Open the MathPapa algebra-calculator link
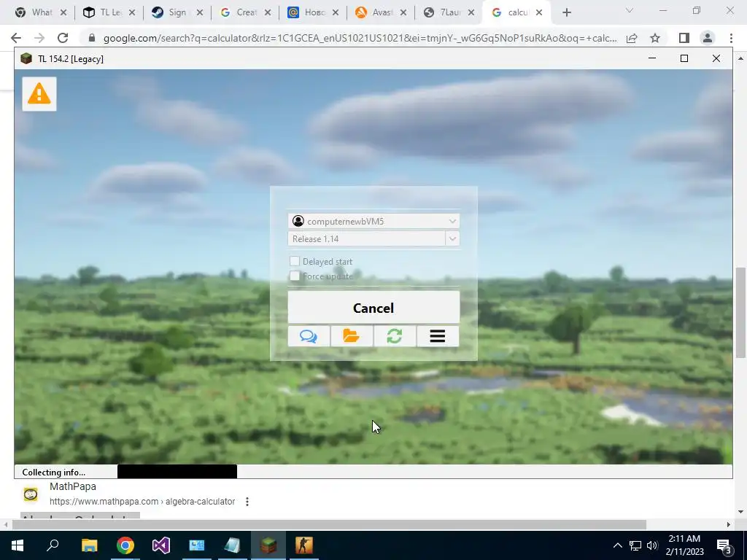Viewport: 747px width, 560px height. [142, 502]
